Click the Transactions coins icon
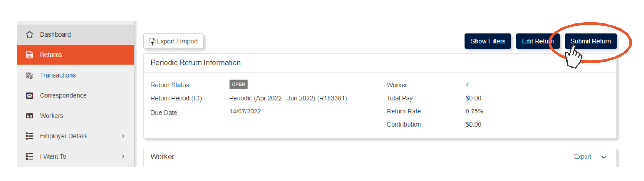 pos(30,75)
